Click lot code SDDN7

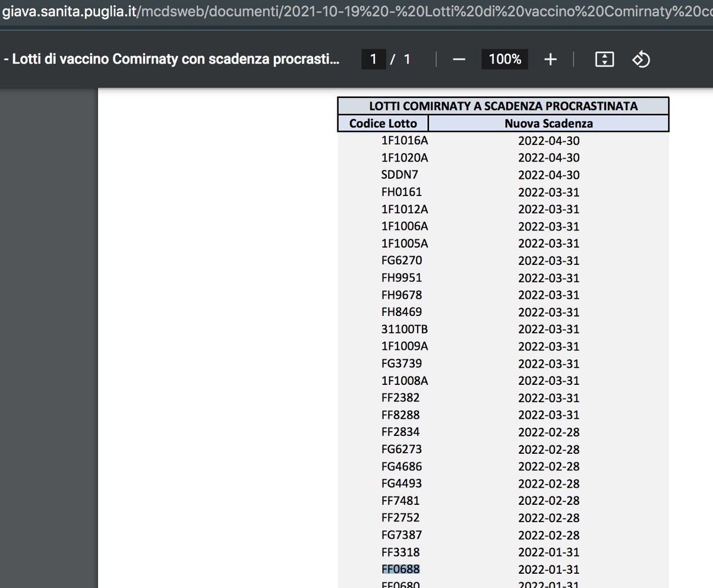click(401, 175)
